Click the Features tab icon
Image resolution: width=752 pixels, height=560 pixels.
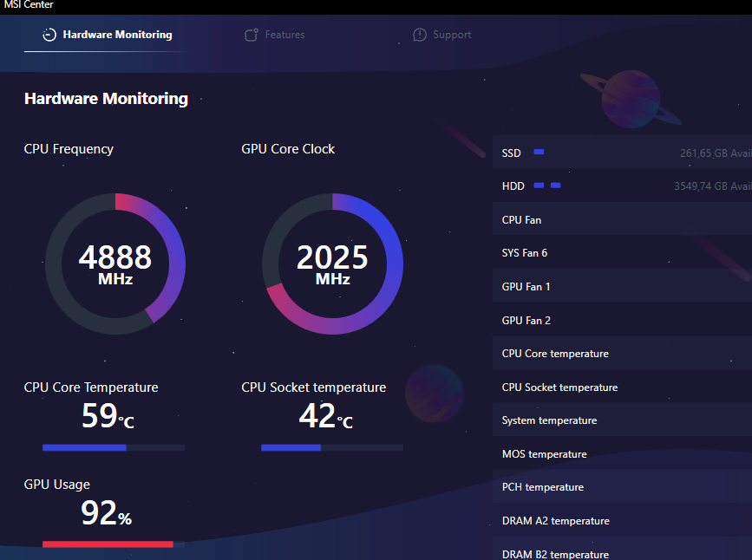[252, 35]
